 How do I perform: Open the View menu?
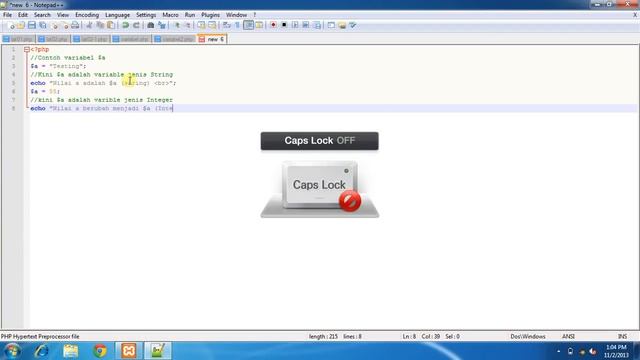(62, 15)
